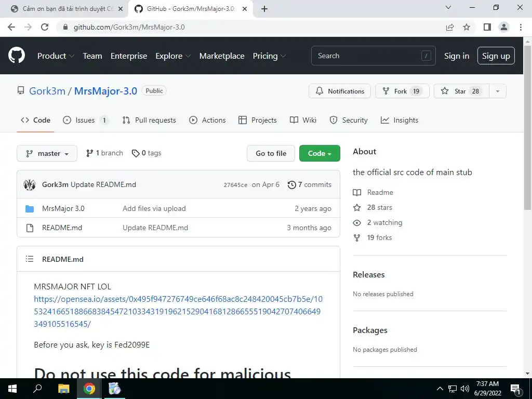Open the Gork3m owner link
This screenshot has height=399, width=532.
point(47,91)
